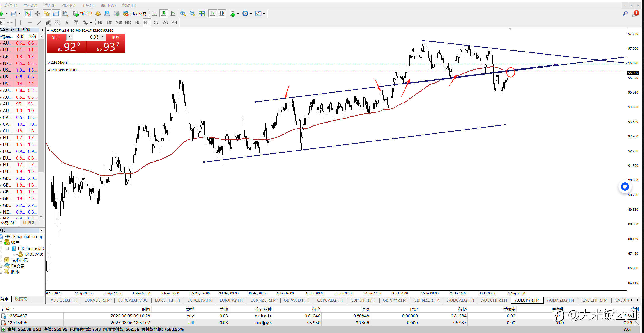Open the lot size dropdown arrow

pos(69,37)
